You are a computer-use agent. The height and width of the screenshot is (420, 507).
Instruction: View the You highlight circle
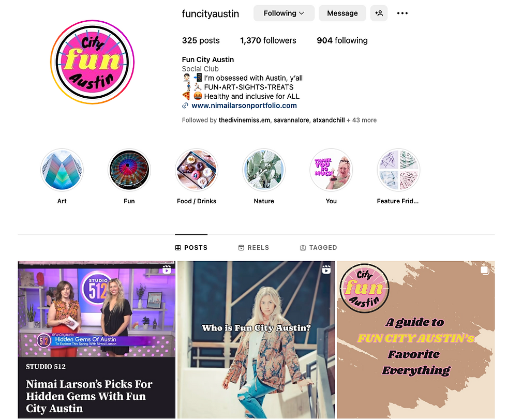[x=331, y=170]
